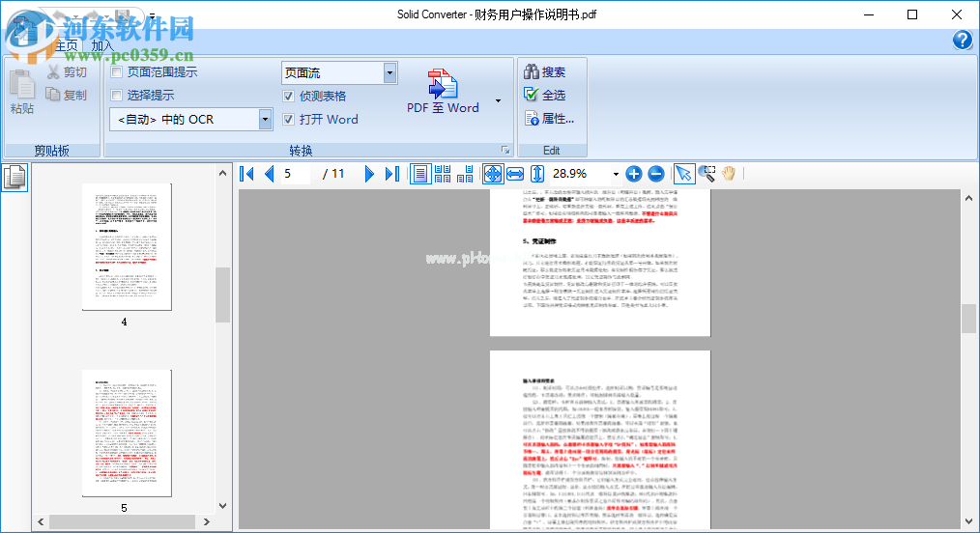Click thumbnail panel scroll right arrow
The image size is (980, 533).
206,521
